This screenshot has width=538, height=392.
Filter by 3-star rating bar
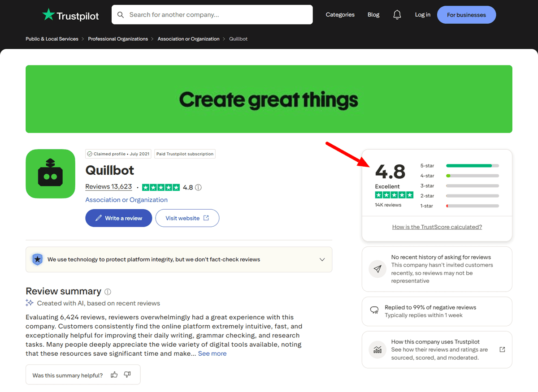click(460, 186)
